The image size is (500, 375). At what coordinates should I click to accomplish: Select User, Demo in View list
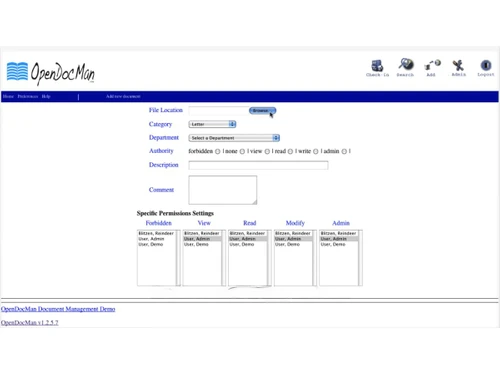pyautogui.click(x=202, y=244)
